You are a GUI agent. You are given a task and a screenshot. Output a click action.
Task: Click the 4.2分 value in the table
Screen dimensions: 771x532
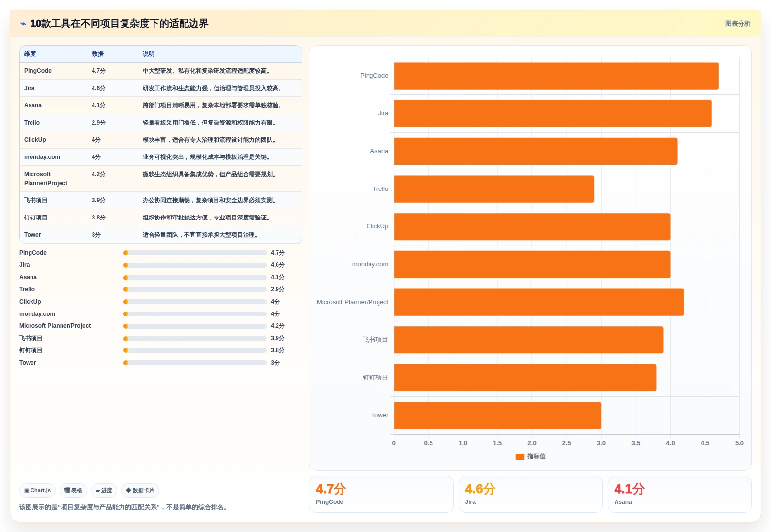98,174
